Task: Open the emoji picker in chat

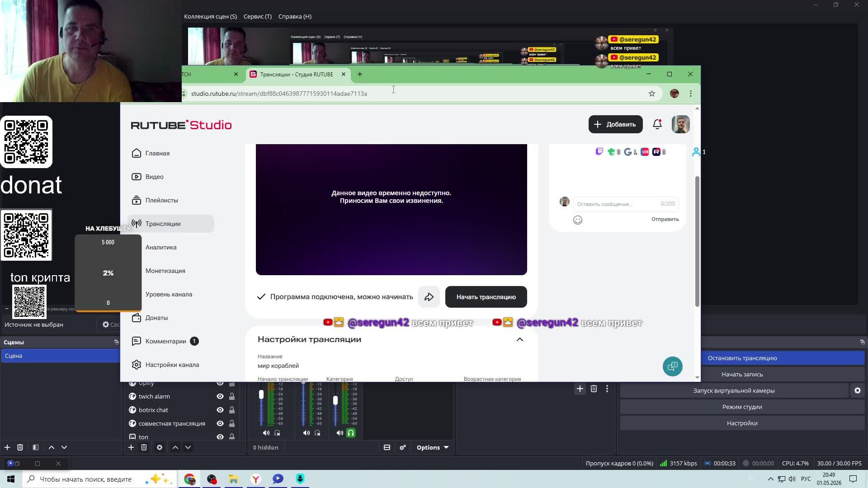Action: [x=578, y=220]
